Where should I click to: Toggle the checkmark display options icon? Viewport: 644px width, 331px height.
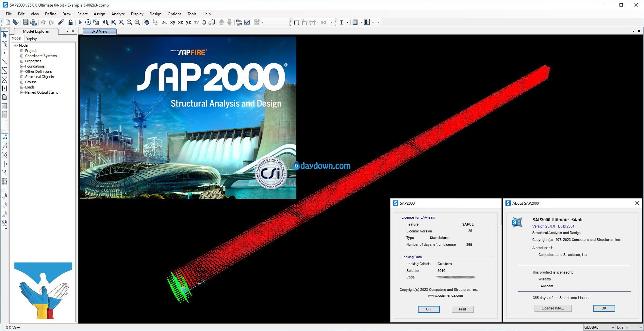[x=247, y=22]
